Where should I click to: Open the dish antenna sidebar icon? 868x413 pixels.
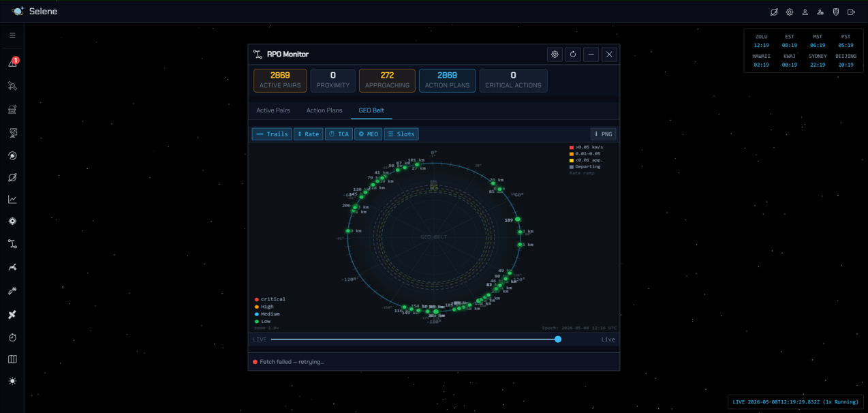12,132
